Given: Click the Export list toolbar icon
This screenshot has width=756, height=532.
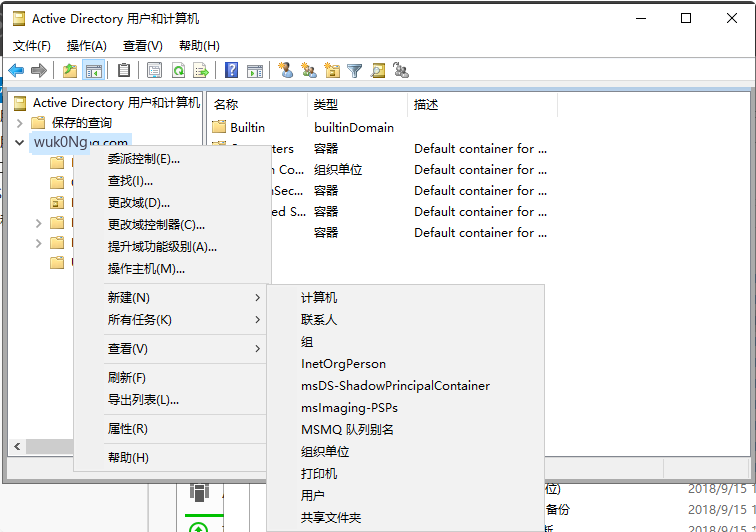Looking at the screenshot, I should click(x=201, y=71).
